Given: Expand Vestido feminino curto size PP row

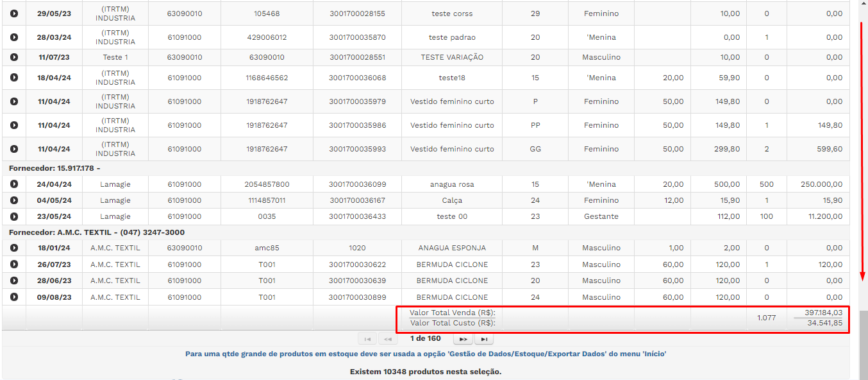Looking at the screenshot, I should [x=14, y=125].
